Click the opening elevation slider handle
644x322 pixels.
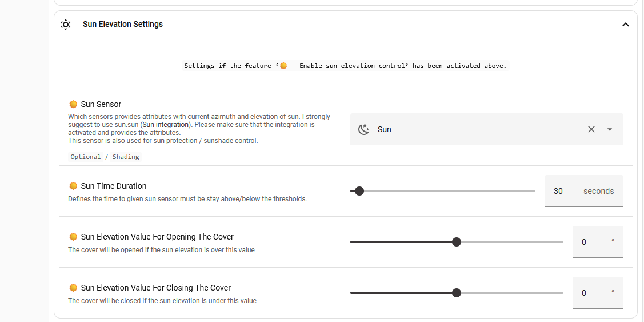tap(456, 242)
